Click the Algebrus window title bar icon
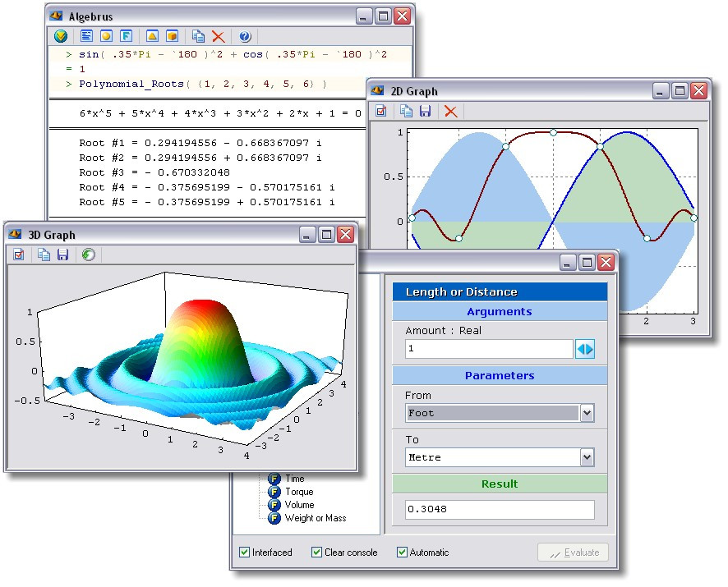The height and width of the screenshot is (587, 728). coord(56,16)
